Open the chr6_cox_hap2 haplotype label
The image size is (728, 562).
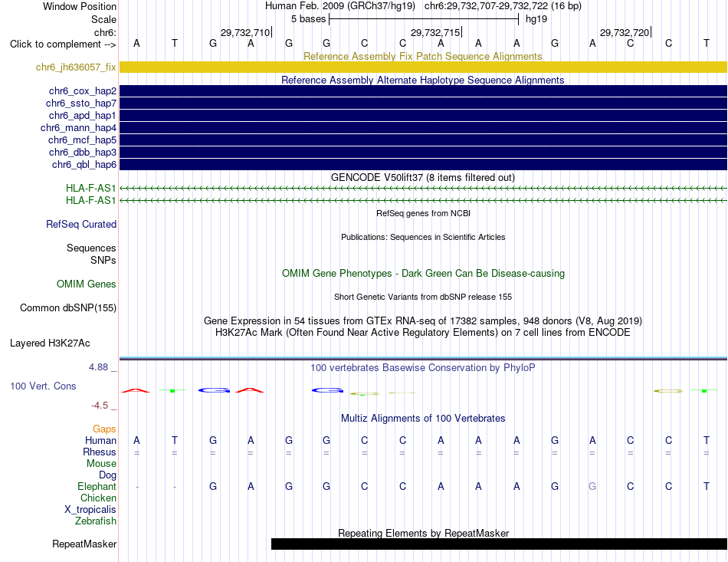[83, 91]
